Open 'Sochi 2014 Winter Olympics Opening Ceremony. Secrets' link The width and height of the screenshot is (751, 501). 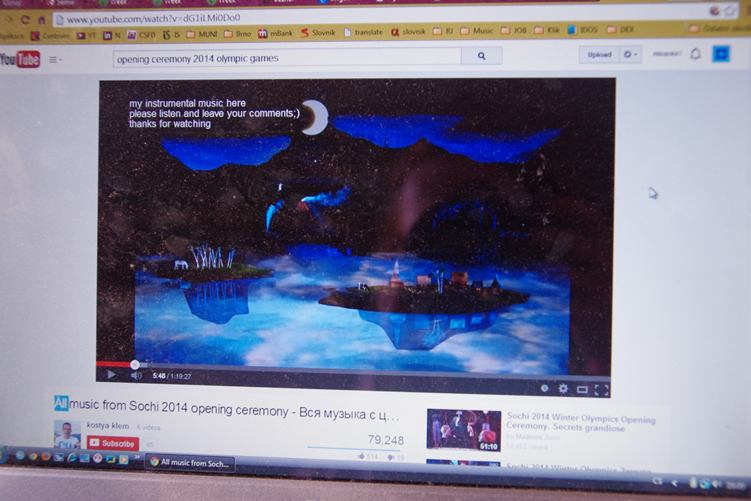pyautogui.click(x=581, y=421)
